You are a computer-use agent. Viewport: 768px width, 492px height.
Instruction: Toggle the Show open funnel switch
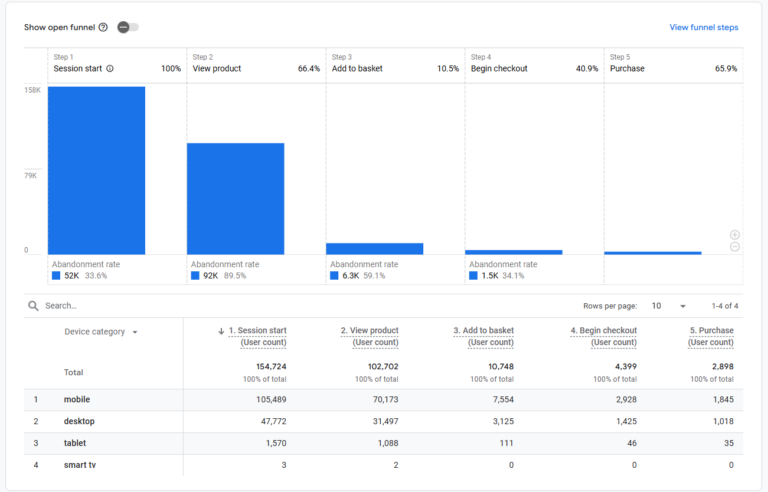(x=128, y=27)
